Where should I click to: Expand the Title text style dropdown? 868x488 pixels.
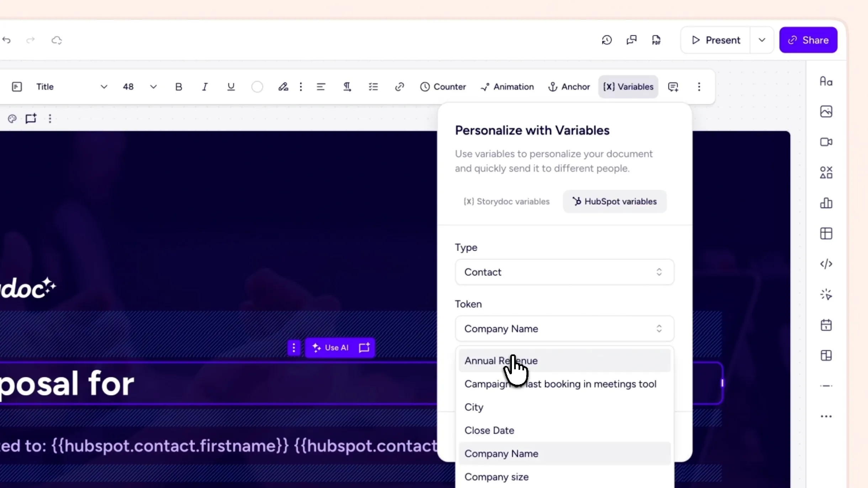coord(104,87)
